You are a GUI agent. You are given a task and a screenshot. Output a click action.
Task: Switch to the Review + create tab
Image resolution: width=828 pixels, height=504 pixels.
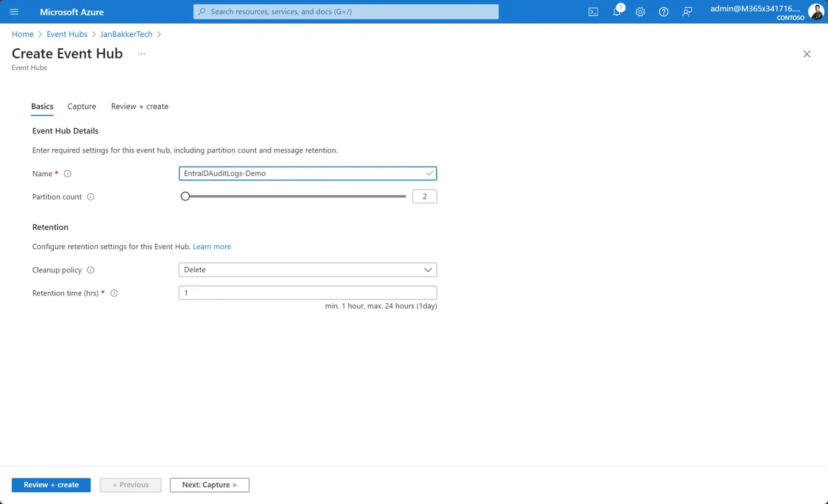140,106
